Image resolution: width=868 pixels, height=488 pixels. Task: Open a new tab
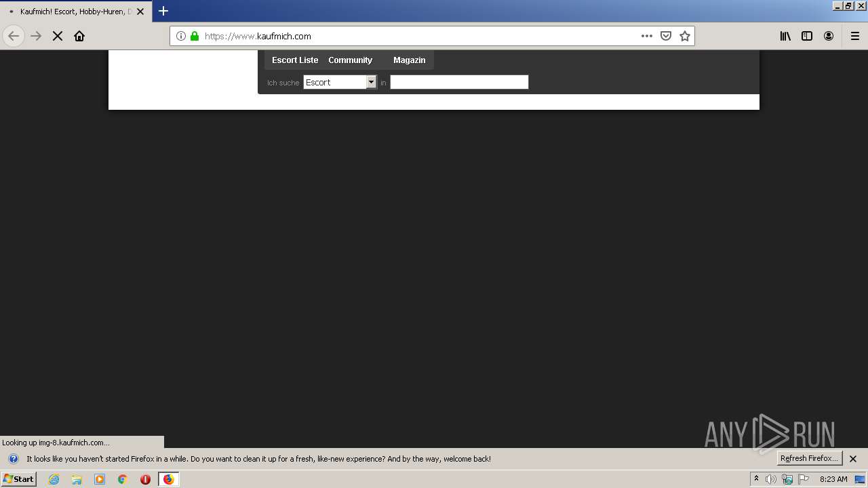(x=163, y=11)
